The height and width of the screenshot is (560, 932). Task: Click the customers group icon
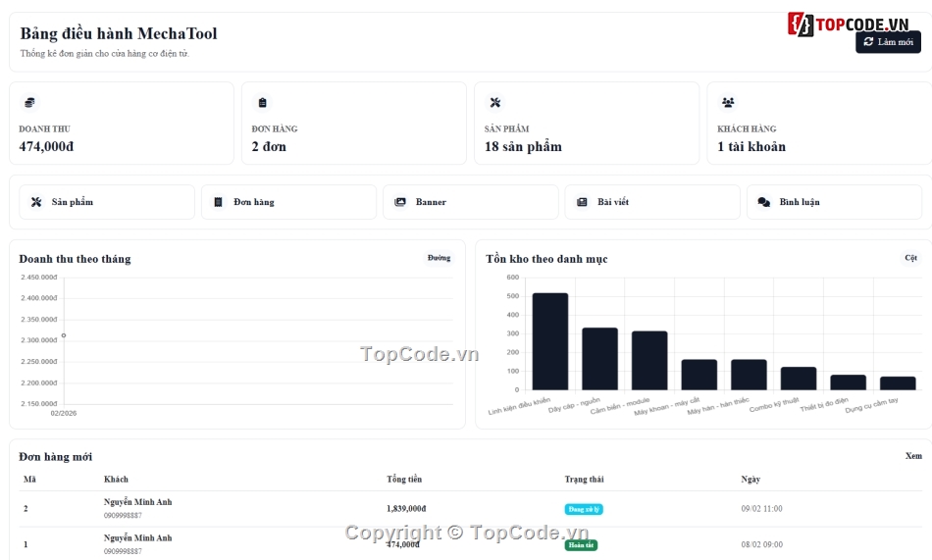(x=728, y=103)
